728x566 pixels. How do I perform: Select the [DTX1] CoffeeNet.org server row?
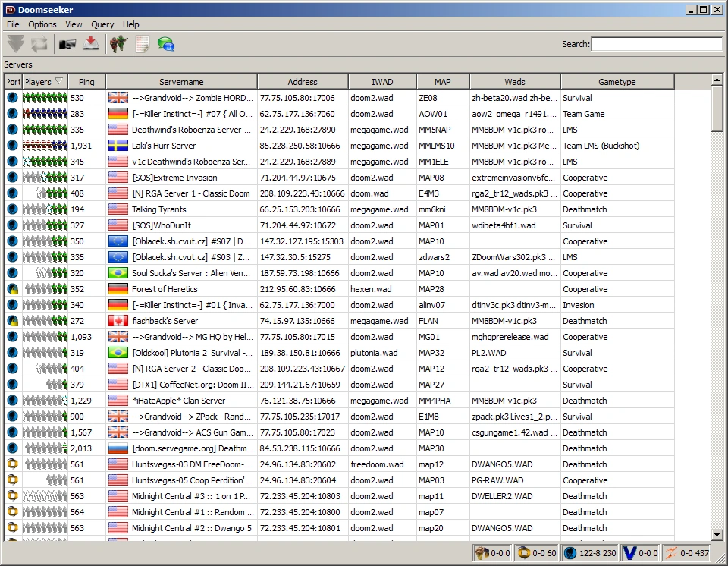(339, 385)
